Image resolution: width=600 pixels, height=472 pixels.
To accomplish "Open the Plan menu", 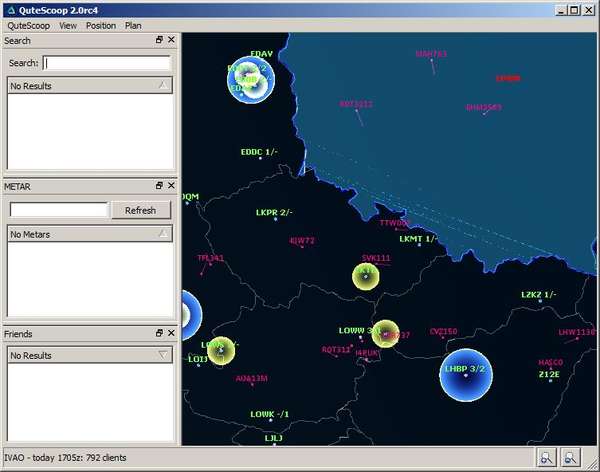I will (x=133, y=26).
